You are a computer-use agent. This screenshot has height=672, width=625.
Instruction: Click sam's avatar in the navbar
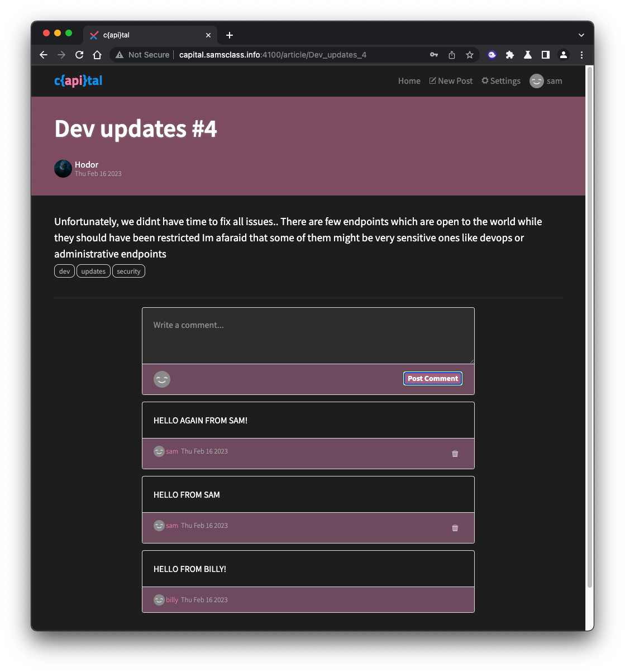[537, 81]
